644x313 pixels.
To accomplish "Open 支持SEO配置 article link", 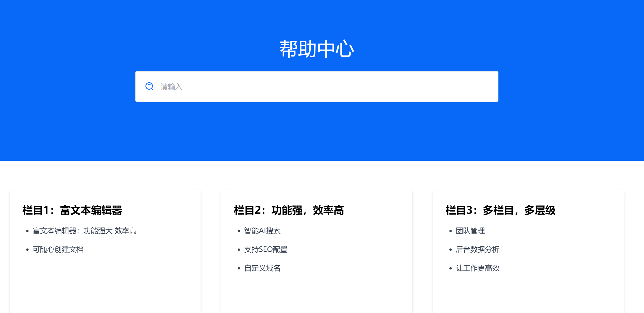I will (266, 249).
